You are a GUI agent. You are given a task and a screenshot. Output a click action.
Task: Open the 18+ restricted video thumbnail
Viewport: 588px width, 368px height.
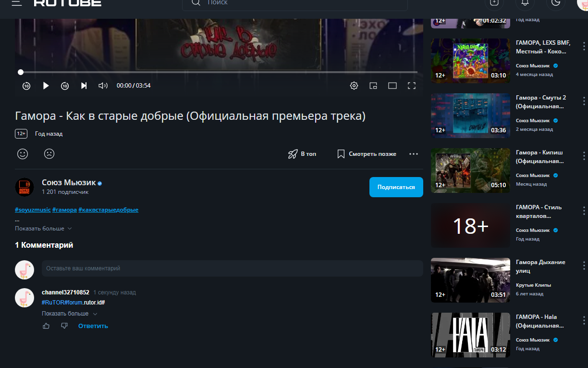[x=470, y=226]
